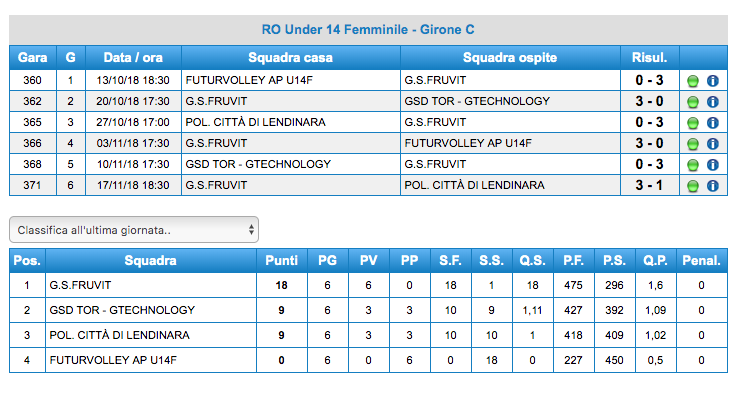Image resolution: width=735 pixels, height=394 pixels.
Task: Click the Data / ora column header
Action: 133,58
